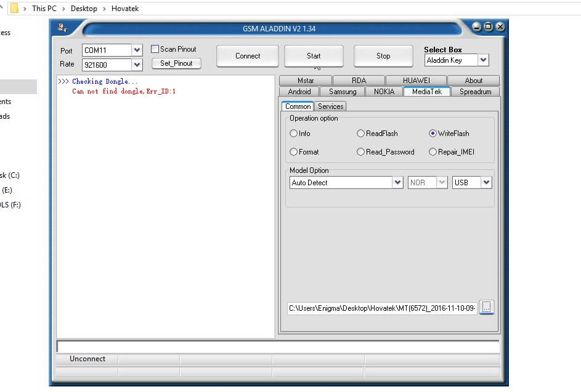The width and height of the screenshot is (581, 392).
Task: Open the Aladdin Key Select Box dropdown
Action: pos(483,60)
